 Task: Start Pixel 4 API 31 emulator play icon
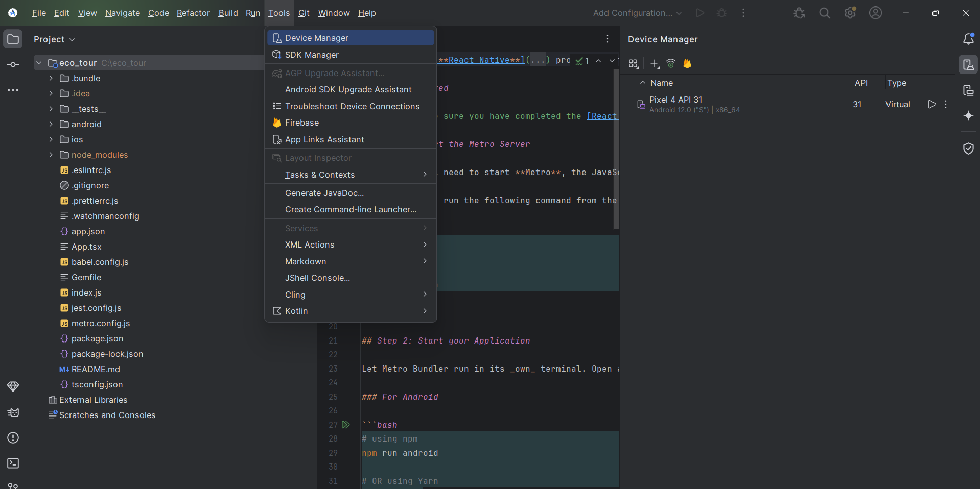pos(932,104)
